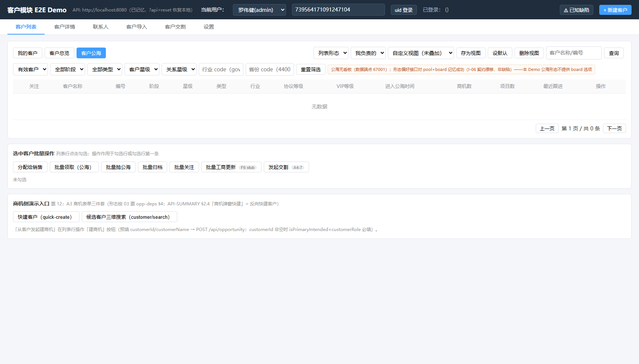This screenshot has height=364, width=639.
Task: Open the 有效客户 filter dropdown
Action: 30,69
